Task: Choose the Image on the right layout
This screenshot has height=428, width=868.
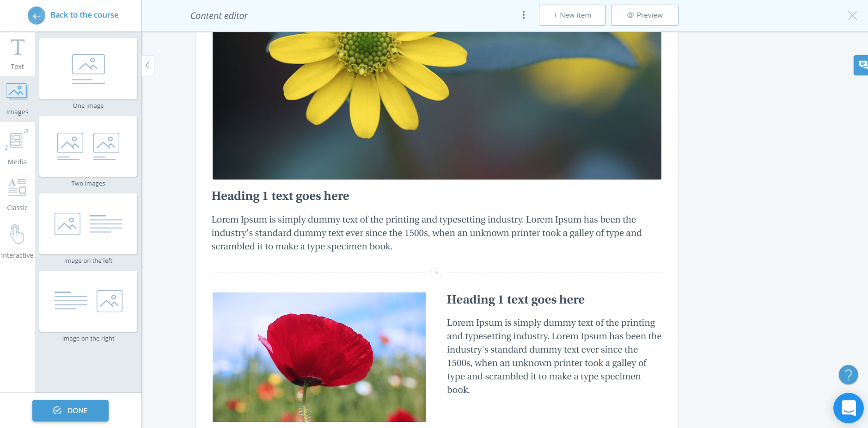Action: click(x=88, y=301)
